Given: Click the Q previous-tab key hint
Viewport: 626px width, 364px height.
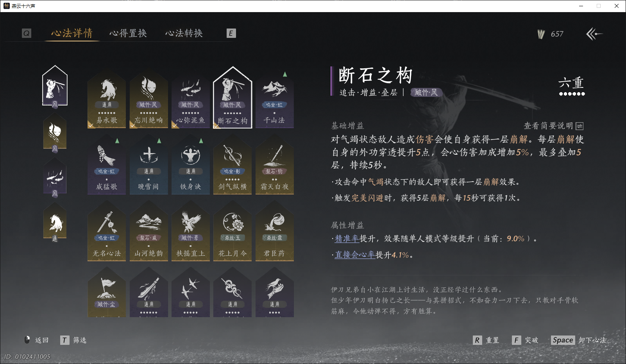Looking at the screenshot, I should (27, 33).
